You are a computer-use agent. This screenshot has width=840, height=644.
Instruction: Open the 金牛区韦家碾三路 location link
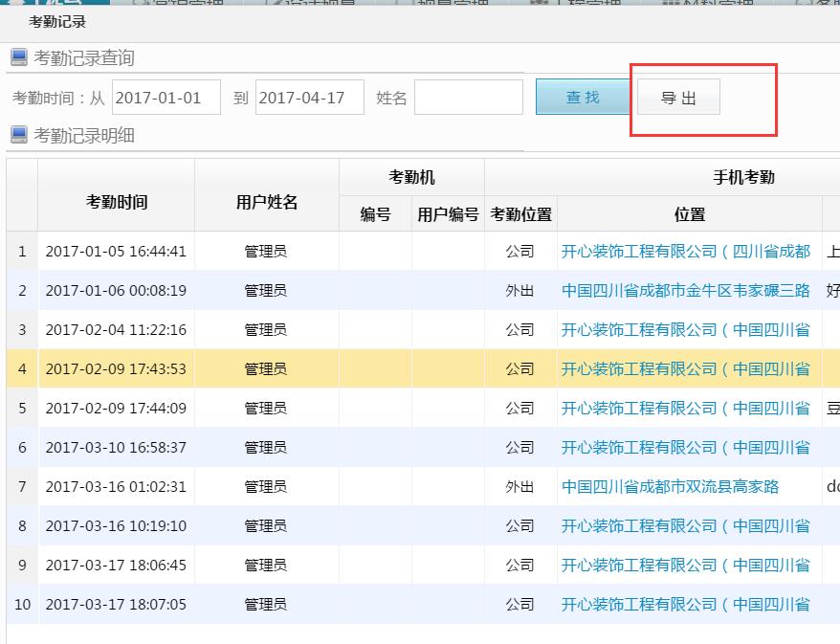coord(685,291)
